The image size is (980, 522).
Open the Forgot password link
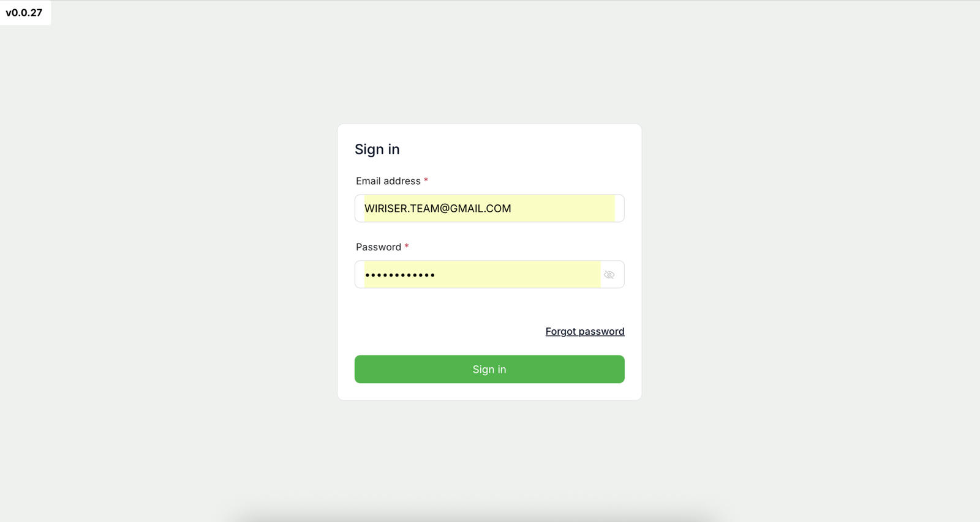click(x=584, y=331)
